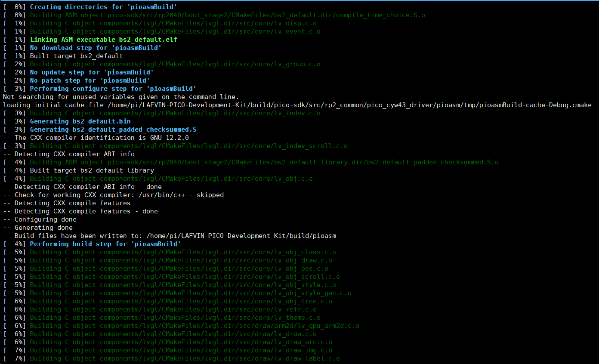Image resolution: width=599 pixels, height=364 pixels.
Task: Select the lv_draw.c.o build line
Action: coord(160,334)
